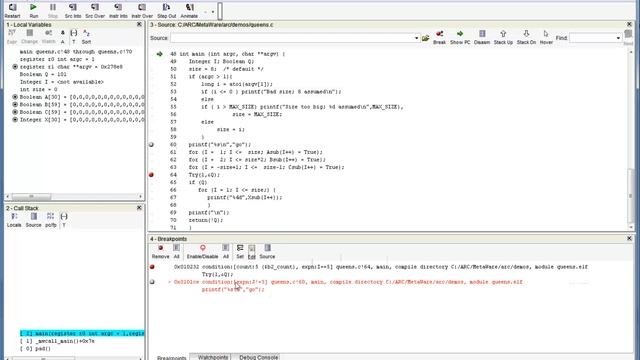Close the Breakpoints panel
This screenshot has width=640, height=360.
pos(629,238)
